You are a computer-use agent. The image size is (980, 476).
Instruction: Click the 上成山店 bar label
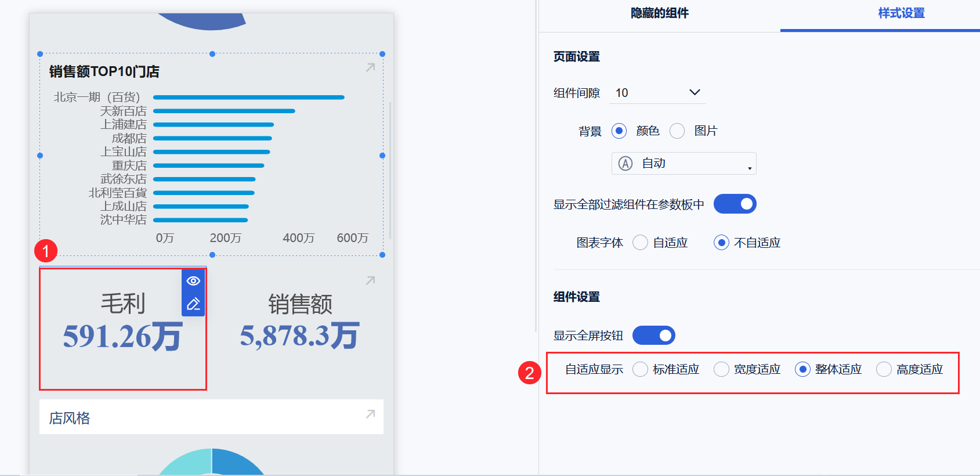tap(123, 206)
